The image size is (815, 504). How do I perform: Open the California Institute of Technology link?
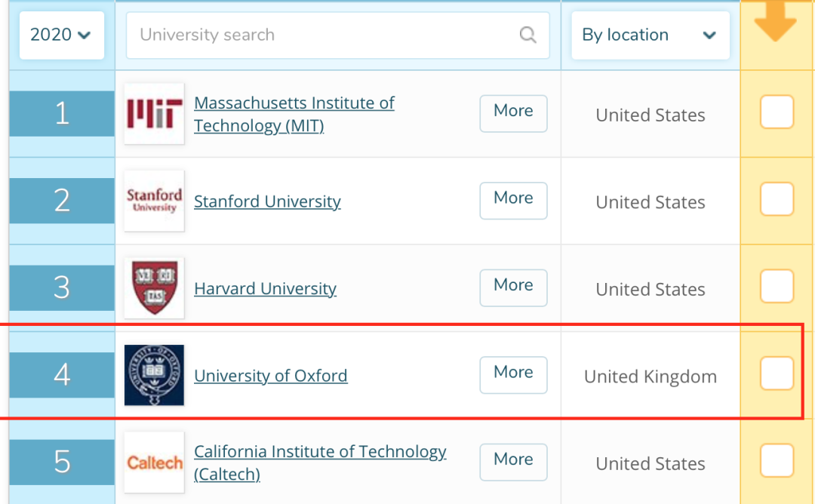(x=320, y=452)
